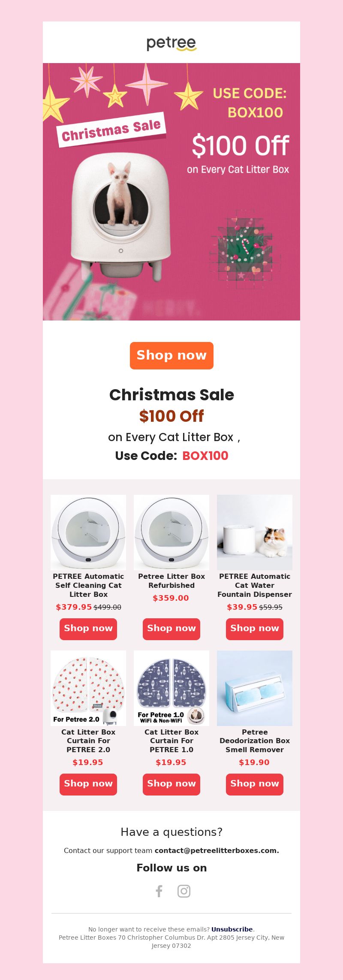Open the Christmas Sale hero banner image
This screenshot has width=343, height=980.
tap(171, 192)
